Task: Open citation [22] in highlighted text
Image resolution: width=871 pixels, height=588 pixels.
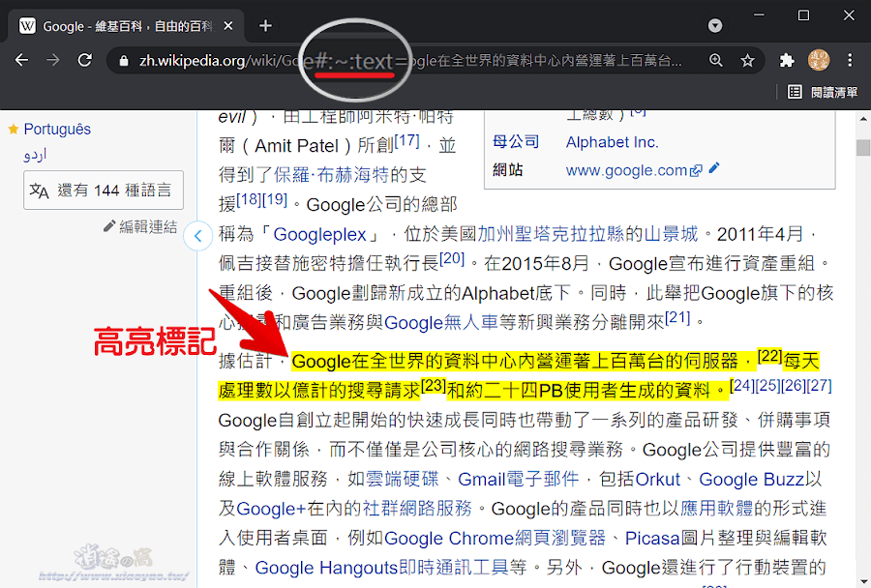Action: tap(770, 356)
